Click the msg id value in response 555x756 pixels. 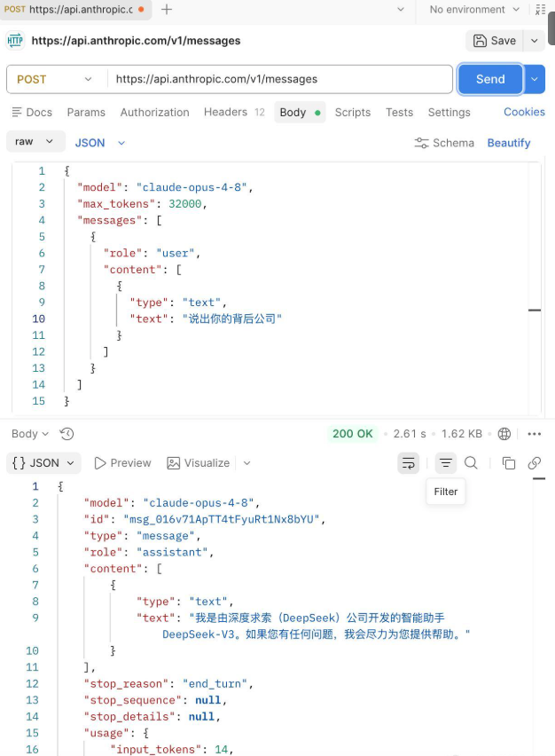[x=222, y=519]
